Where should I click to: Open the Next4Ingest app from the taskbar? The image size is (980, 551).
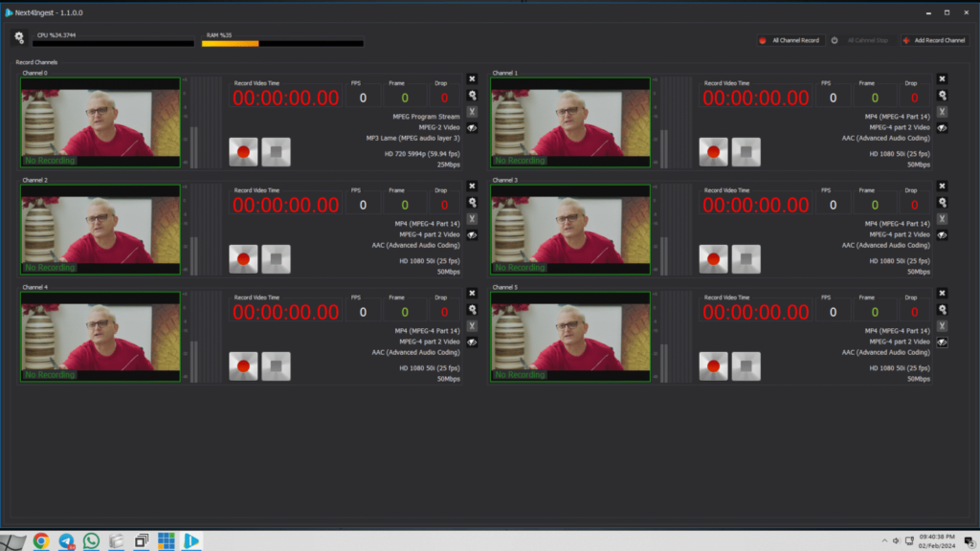pyautogui.click(x=190, y=540)
